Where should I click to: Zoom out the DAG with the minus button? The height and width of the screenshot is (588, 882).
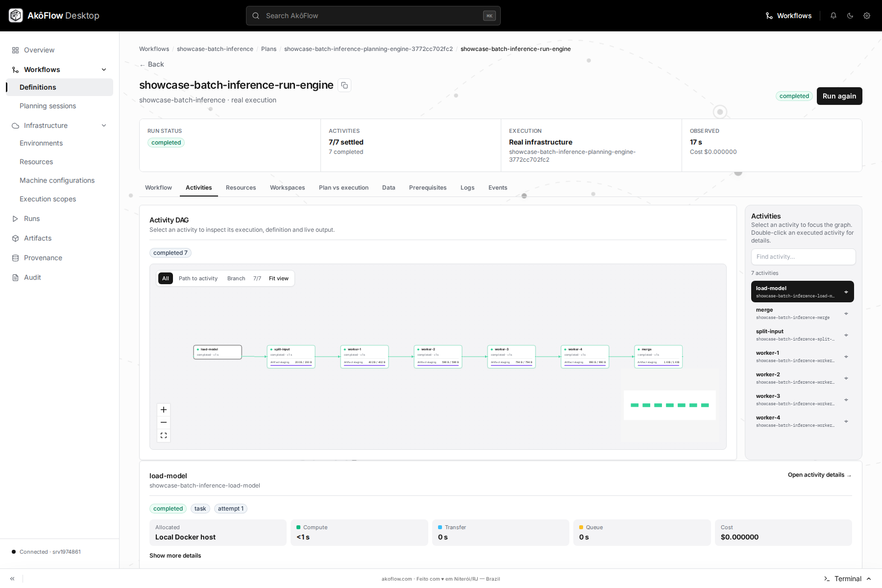tap(164, 422)
